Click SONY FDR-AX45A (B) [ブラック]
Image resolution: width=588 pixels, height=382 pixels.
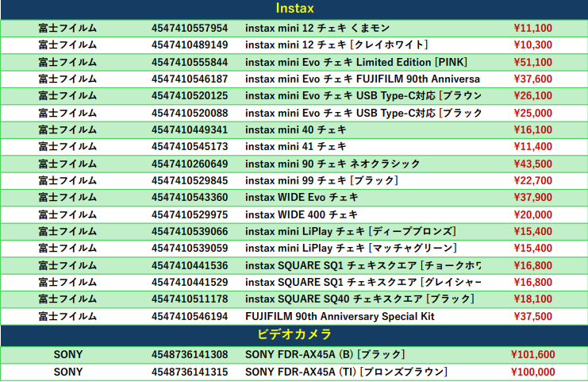point(325,355)
